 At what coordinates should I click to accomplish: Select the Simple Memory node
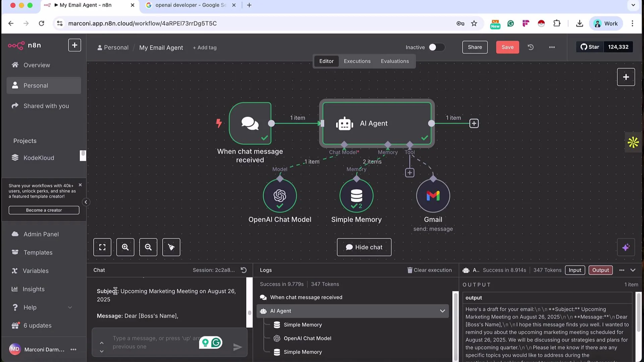coord(357,196)
